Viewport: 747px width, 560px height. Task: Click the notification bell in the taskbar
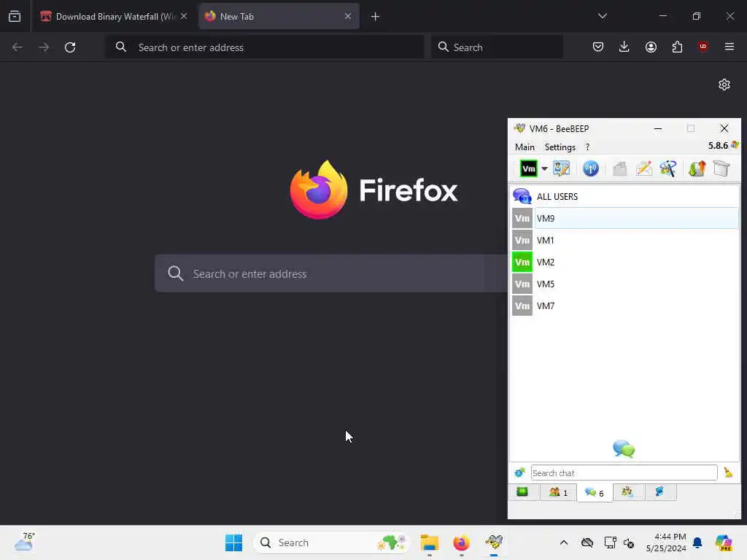click(x=697, y=542)
